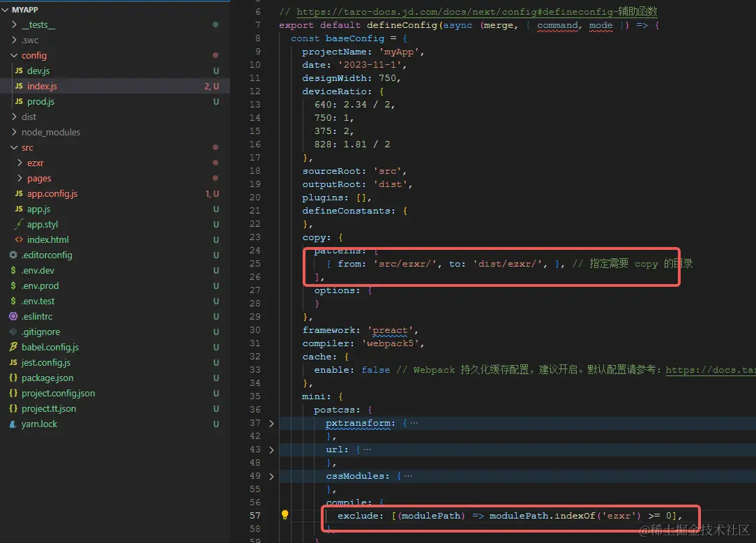Click the git icon beside .gitignore

[13, 332]
